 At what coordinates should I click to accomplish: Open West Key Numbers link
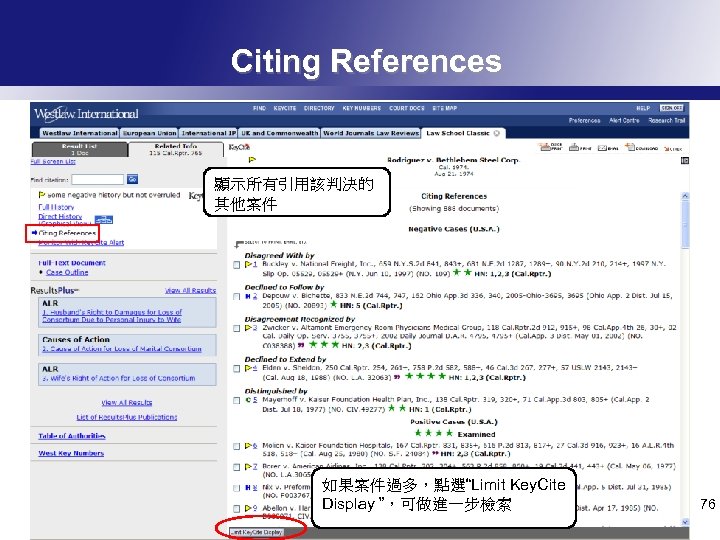click(x=71, y=453)
